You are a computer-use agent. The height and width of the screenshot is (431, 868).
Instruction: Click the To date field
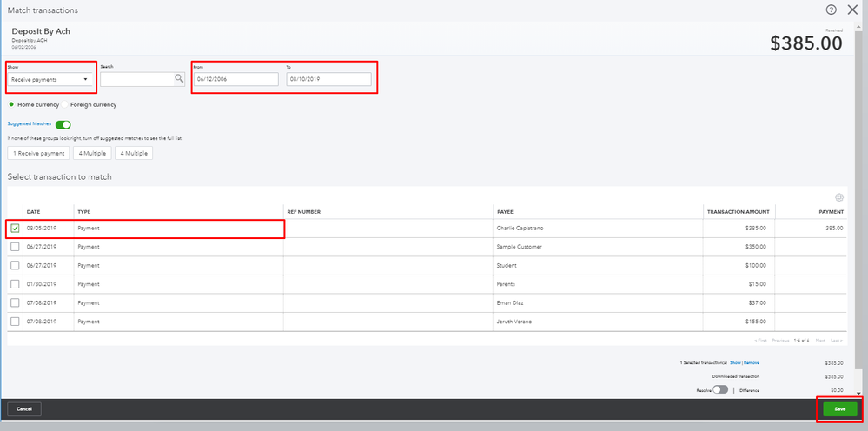[x=328, y=79]
